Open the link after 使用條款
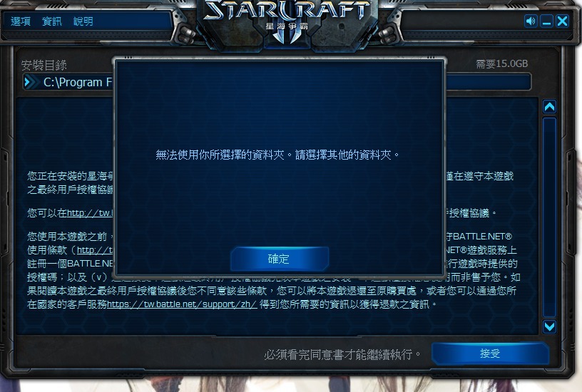The height and width of the screenshot is (392, 582). click(95, 250)
